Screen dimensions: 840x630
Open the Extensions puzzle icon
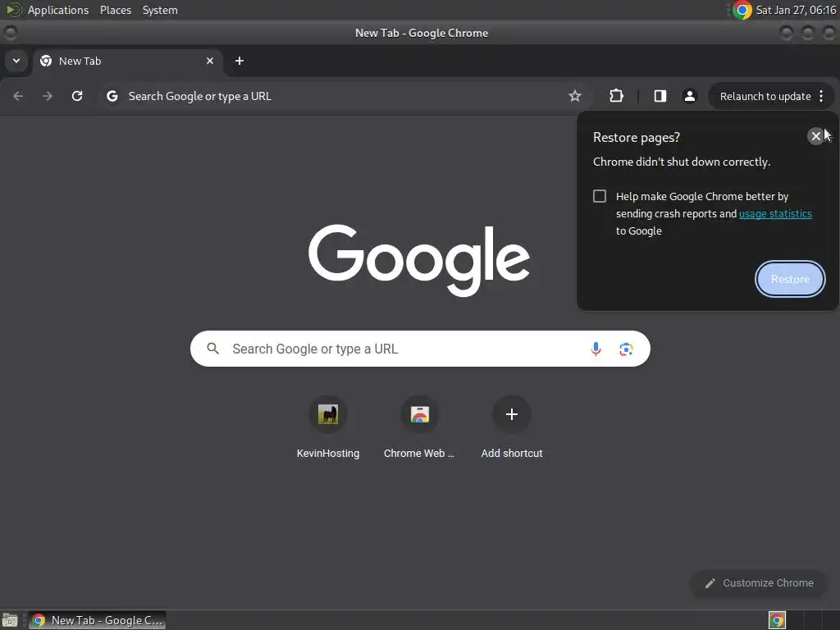[617, 96]
